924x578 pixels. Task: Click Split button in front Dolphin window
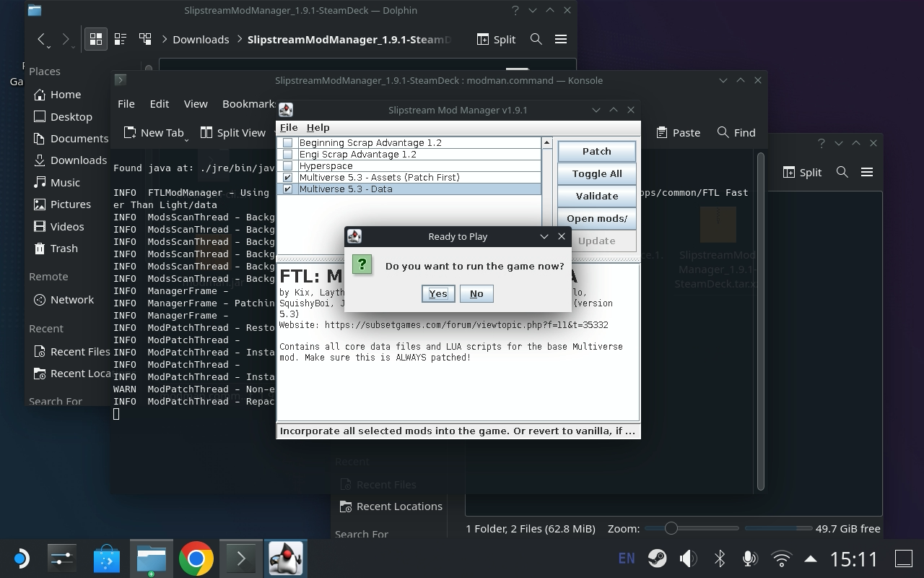[x=496, y=39]
